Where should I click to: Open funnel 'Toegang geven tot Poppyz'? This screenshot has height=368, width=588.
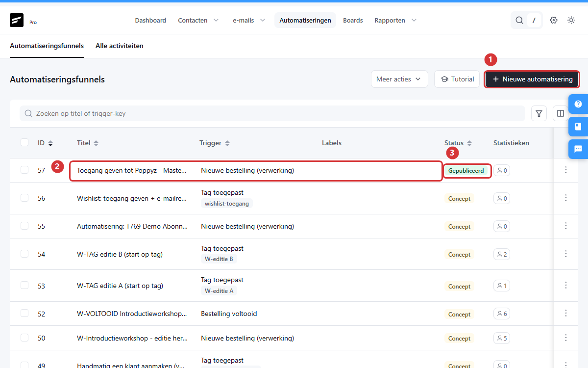click(x=132, y=170)
